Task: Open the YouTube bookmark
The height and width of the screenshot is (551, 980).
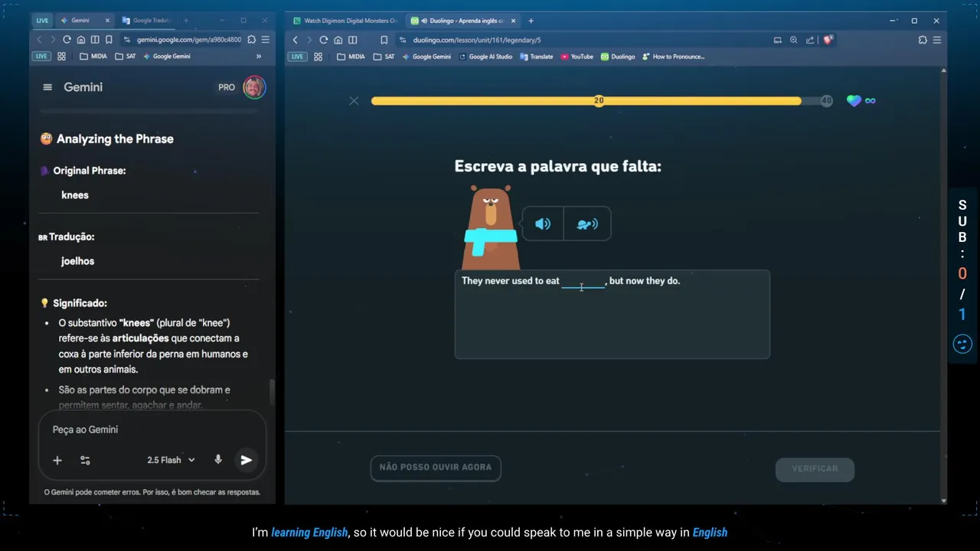Action: (x=577, y=57)
